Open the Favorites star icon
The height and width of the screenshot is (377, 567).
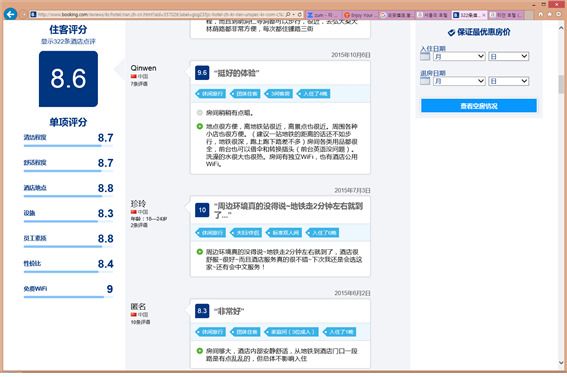(x=550, y=14)
